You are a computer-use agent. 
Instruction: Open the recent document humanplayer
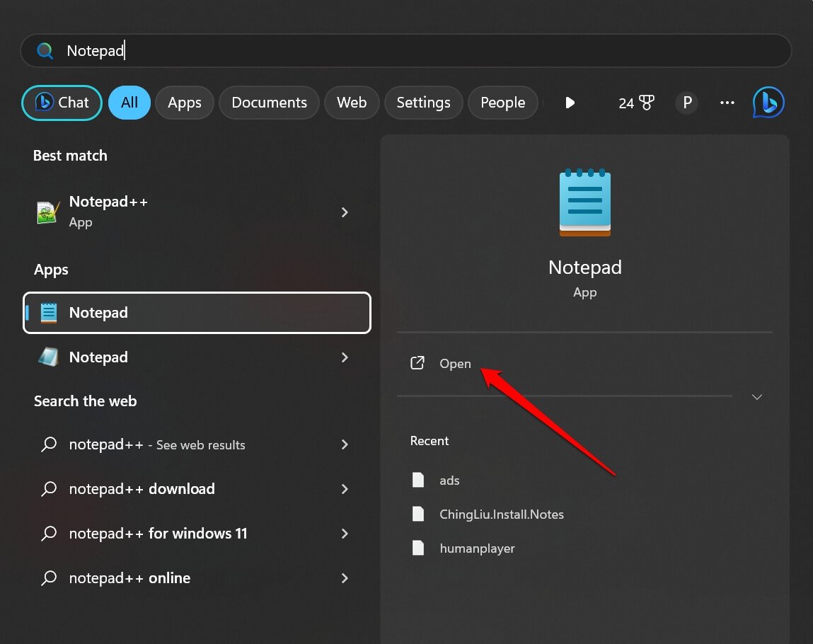(x=477, y=548)
